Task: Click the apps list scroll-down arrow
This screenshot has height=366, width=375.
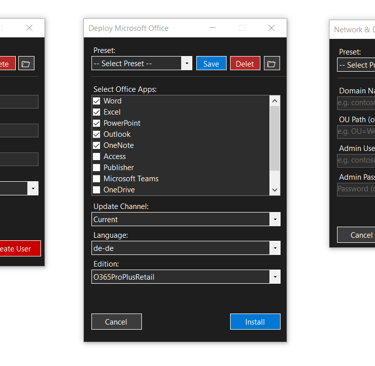Action: pyautogui.click(x=275, y=190)
